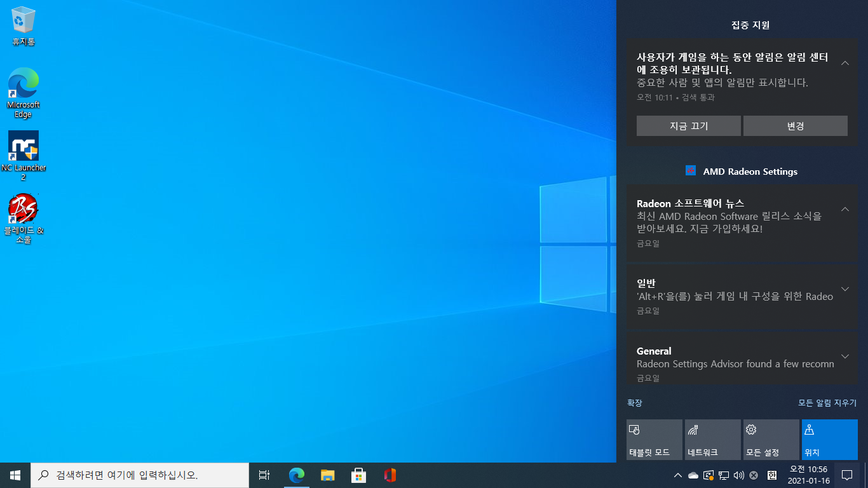
Task: Expand the 일반 notification chevron
Action: (845, 289)
